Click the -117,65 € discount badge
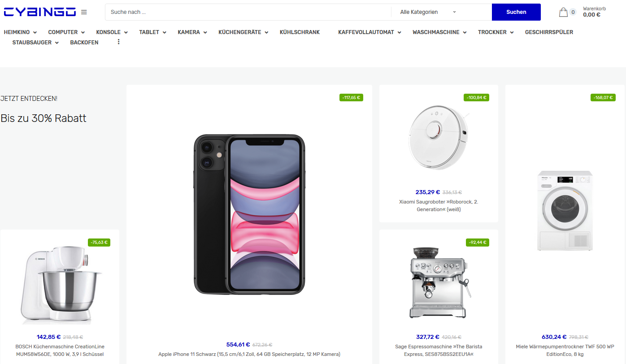Image resolution: width=626 pixels, height=364 pixels. click(x=351, y=97)
